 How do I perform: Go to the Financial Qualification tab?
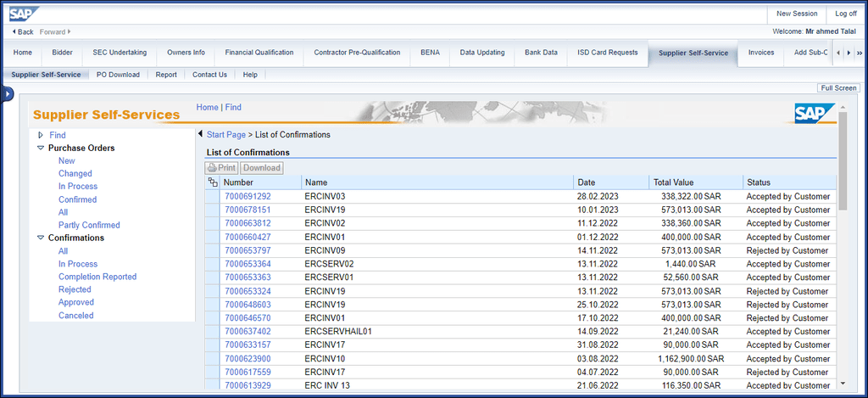(x=259, y=53)
